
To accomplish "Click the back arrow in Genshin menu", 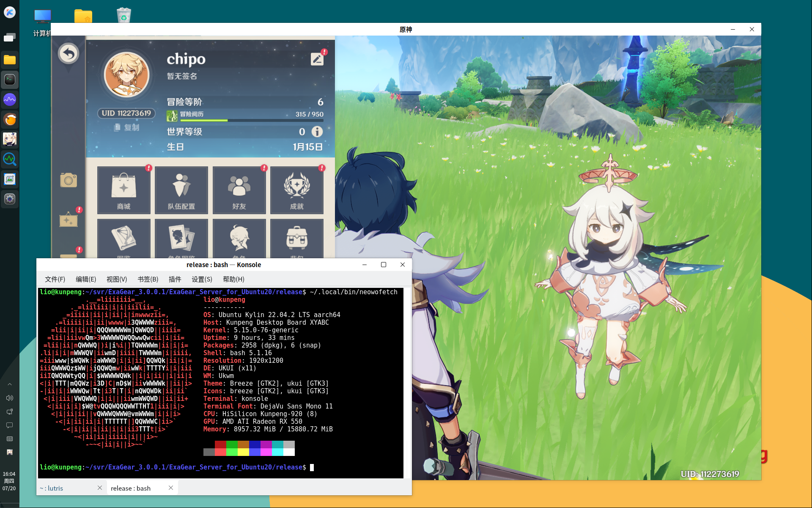I will pyautogui.click(x=69, y=54).
